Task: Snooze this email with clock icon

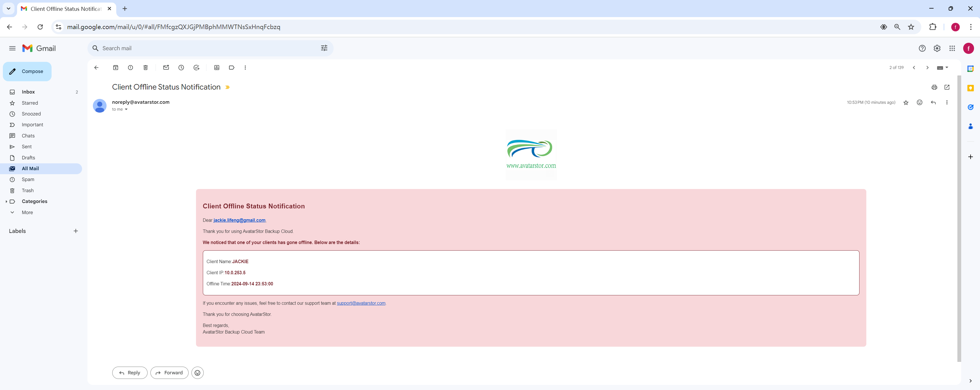Action: (181, 67)
